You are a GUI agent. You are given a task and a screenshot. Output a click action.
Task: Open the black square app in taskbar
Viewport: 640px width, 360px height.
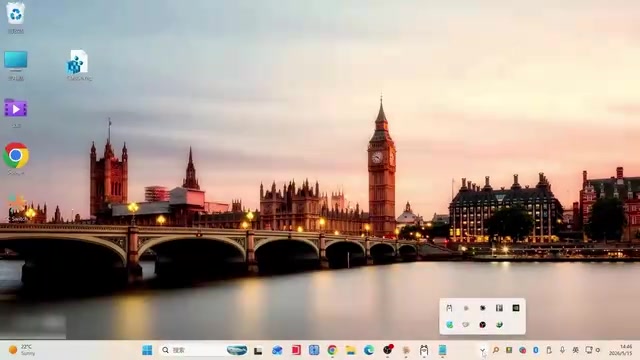(x=258, y=350)
